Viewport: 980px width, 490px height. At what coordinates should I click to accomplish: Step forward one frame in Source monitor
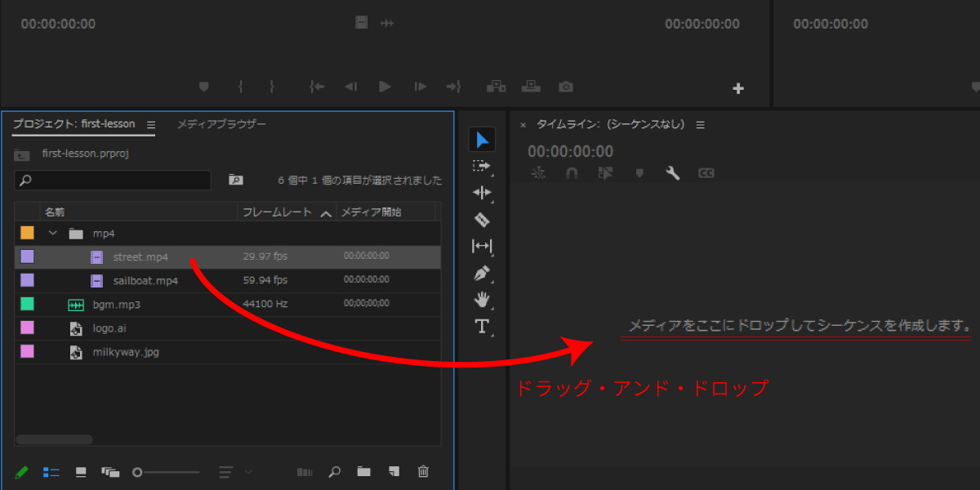click(x=420, y=87)
